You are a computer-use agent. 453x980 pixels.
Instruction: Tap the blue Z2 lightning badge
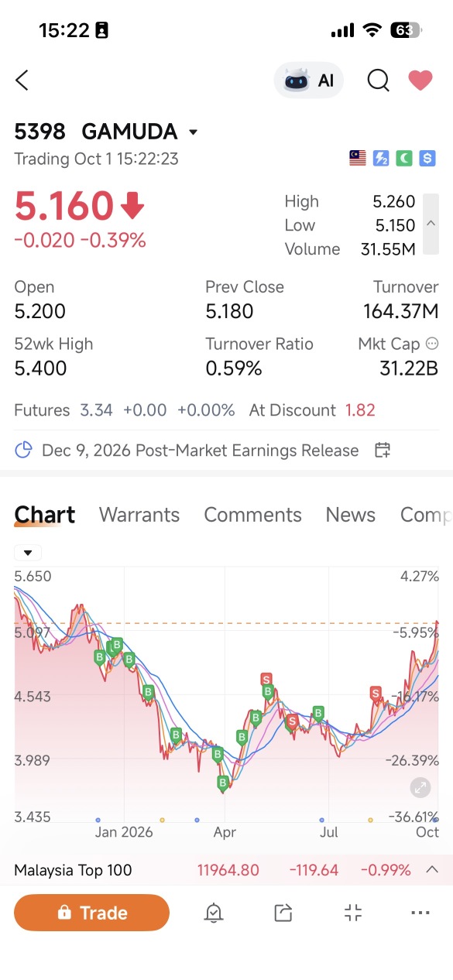pyautogui.click(x=380, y=159)
